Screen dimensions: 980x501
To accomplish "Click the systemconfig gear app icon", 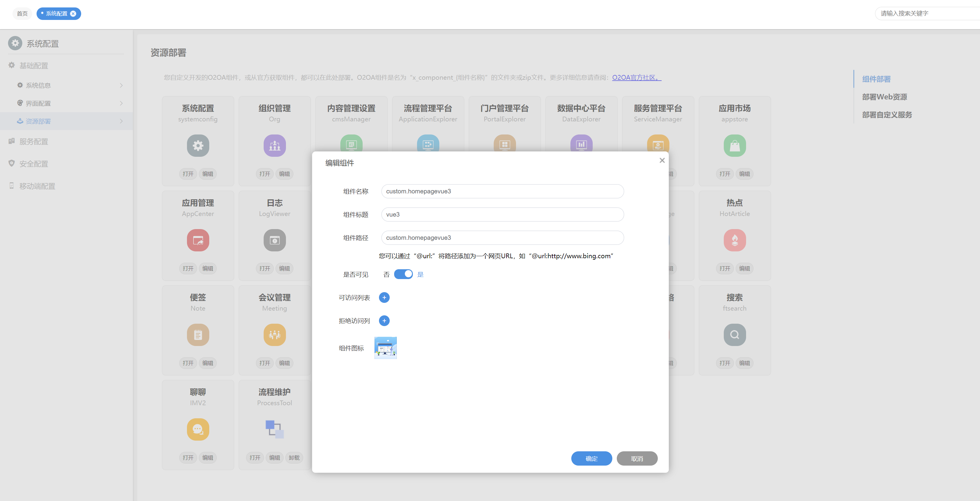I will click(x=198, y=145).
